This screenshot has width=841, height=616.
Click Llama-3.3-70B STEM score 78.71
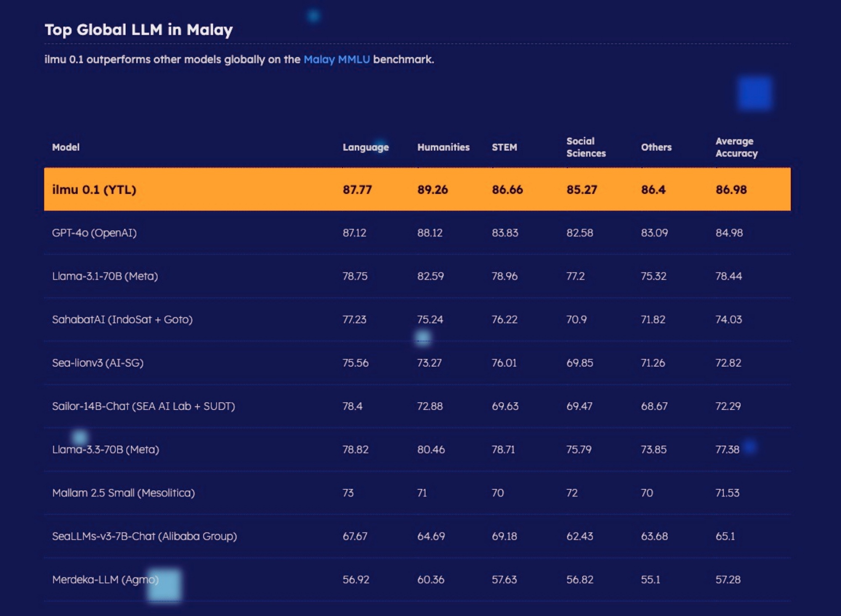[503, 449]
